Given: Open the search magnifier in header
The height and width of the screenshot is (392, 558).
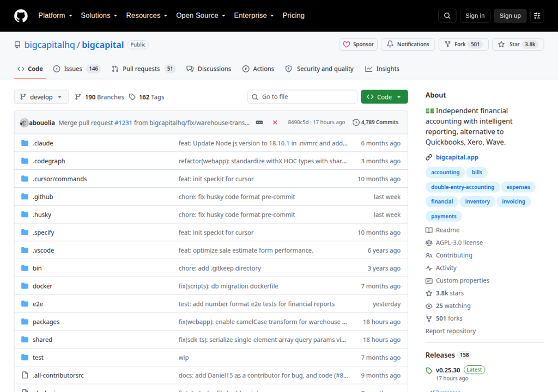Looking at the screenshot, I should 447,16.
